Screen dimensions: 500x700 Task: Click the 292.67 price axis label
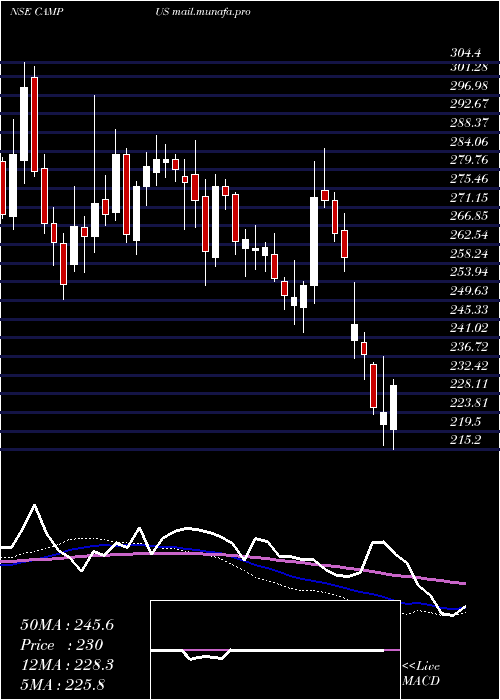469,104
